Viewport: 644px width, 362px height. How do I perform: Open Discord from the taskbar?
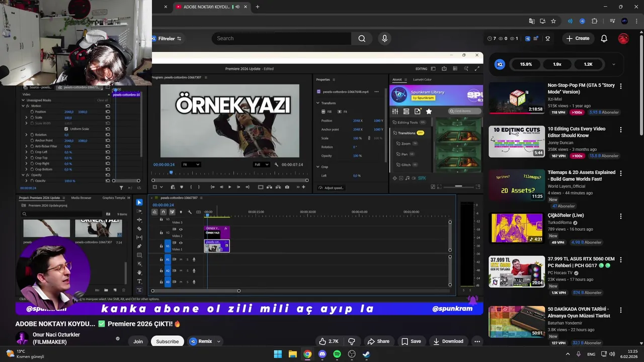point(323,354)
